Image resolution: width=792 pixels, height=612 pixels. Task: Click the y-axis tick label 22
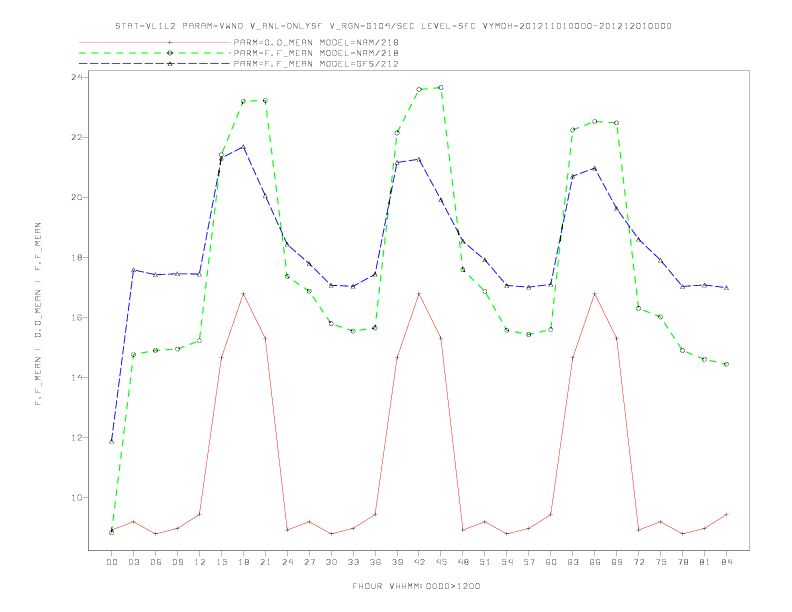77,137
